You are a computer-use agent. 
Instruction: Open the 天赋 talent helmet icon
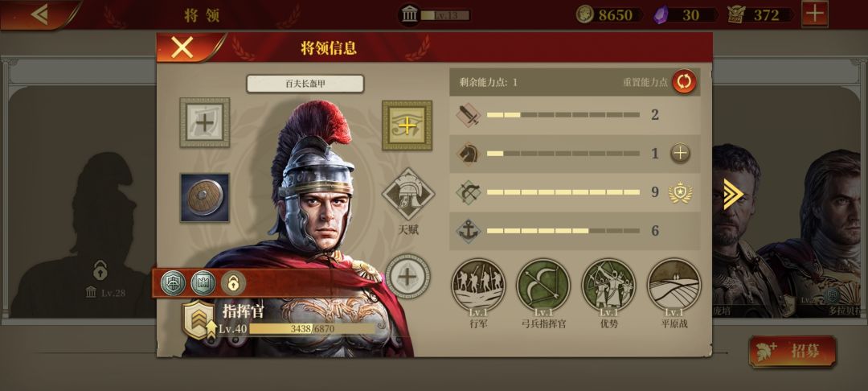(x=408, y=195)
